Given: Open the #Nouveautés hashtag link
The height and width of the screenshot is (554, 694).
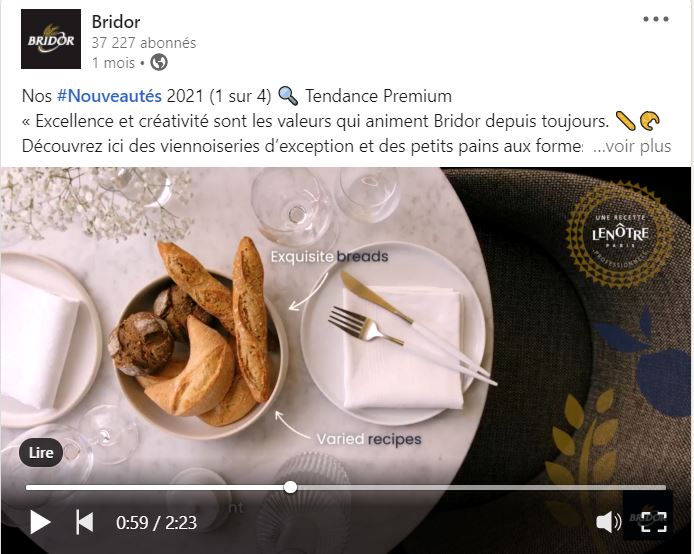Looking at the screenshot, I should 109,96.
